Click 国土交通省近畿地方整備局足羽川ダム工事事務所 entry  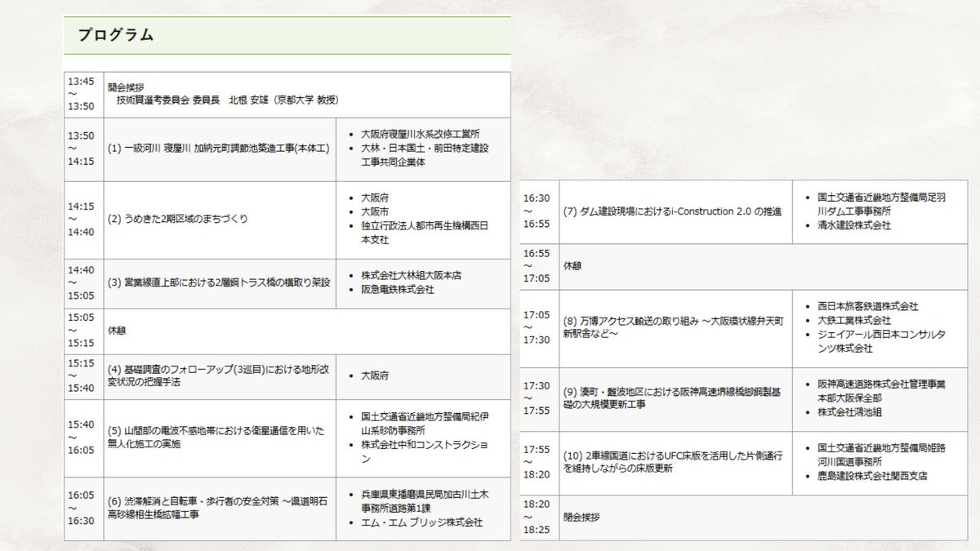[x=882, y=204]
